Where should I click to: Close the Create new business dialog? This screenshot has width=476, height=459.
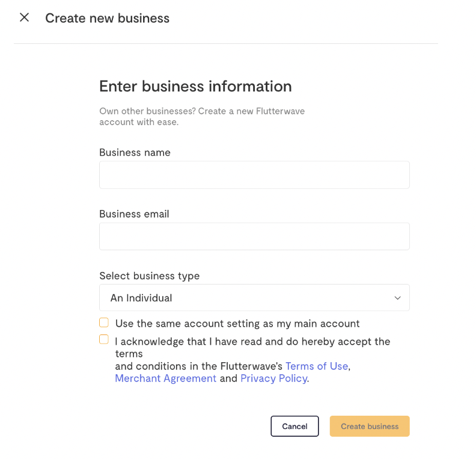coord(24,17)
